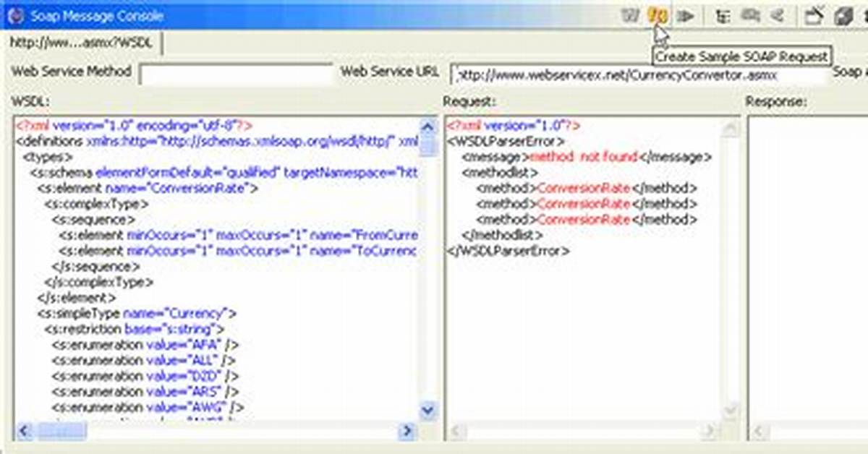
Task: Click the closing </methodlist> tag
Action: point(502,235)
